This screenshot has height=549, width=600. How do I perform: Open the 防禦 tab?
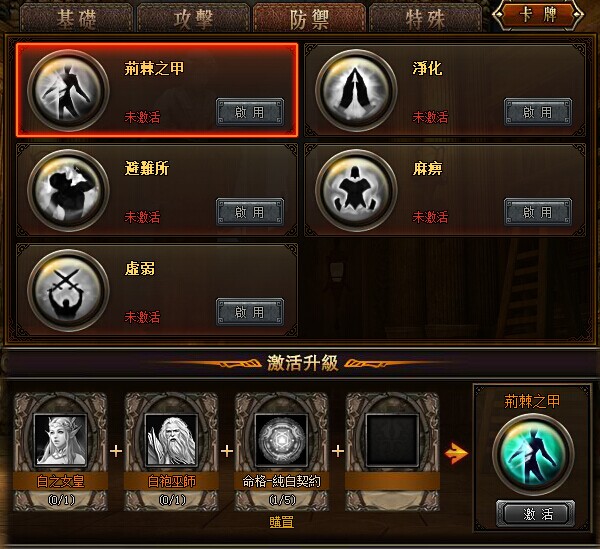coord(309,18)
